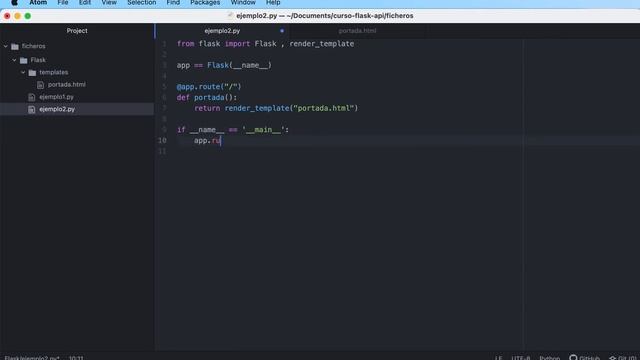
Task: Open the Edit menu
Action: click(85, 2)
